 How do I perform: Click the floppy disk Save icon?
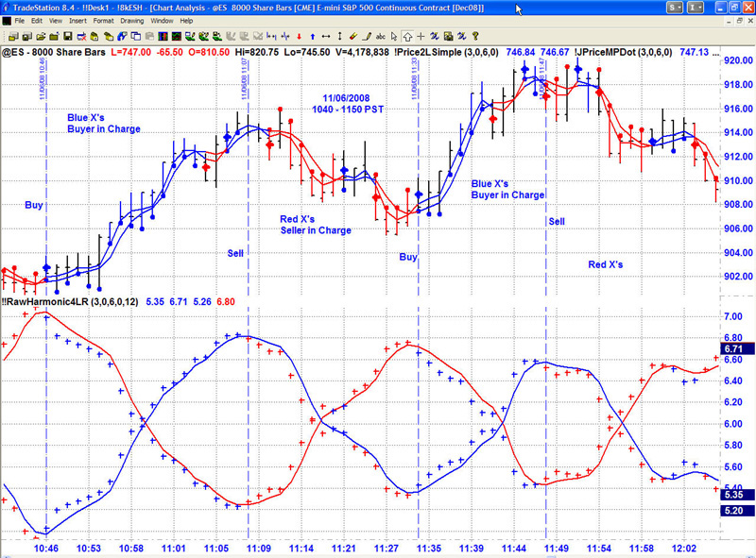click(x=67, y=36)
